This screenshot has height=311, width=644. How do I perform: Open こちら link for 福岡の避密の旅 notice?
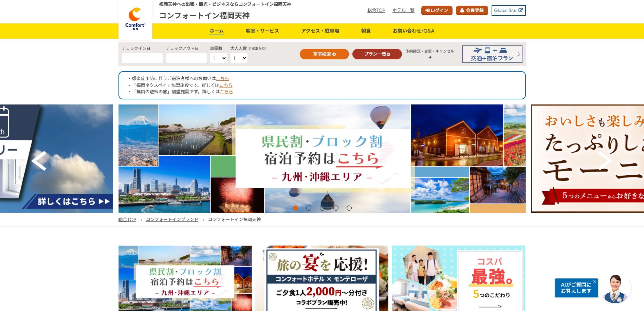point(226,92)
